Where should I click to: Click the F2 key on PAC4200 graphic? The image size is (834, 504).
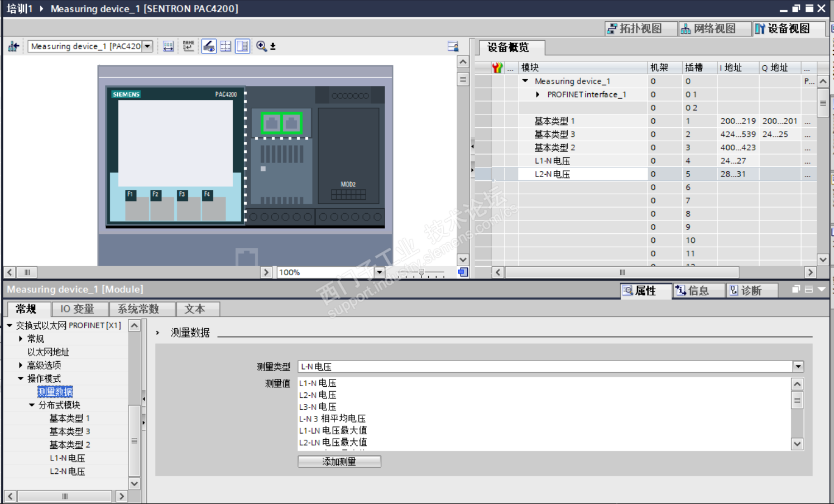[156, 195]
